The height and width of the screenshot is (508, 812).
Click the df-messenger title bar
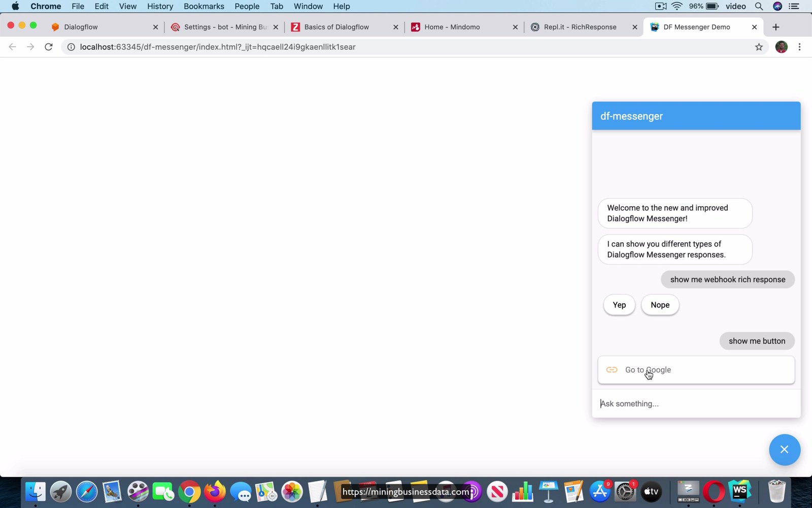click(x=696, y=116)
